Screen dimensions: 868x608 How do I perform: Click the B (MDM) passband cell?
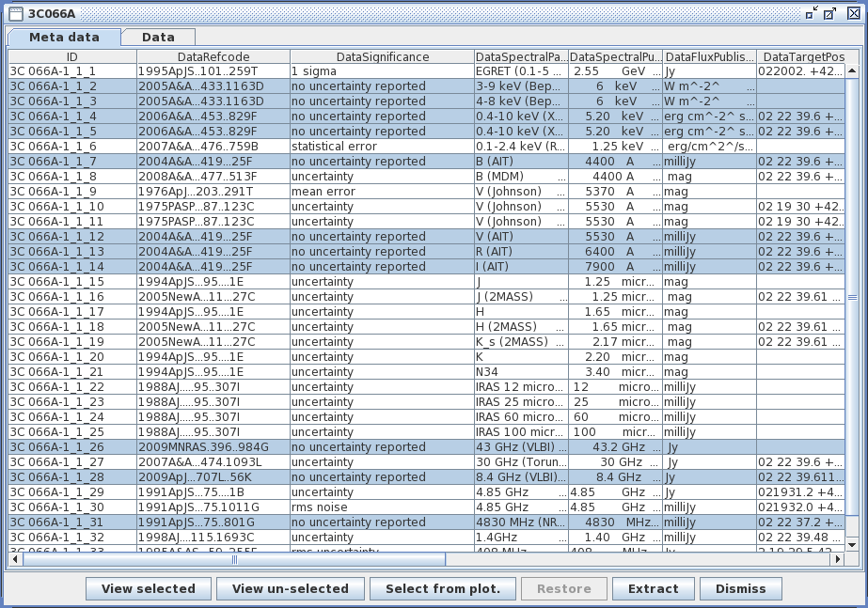point(522,177)
